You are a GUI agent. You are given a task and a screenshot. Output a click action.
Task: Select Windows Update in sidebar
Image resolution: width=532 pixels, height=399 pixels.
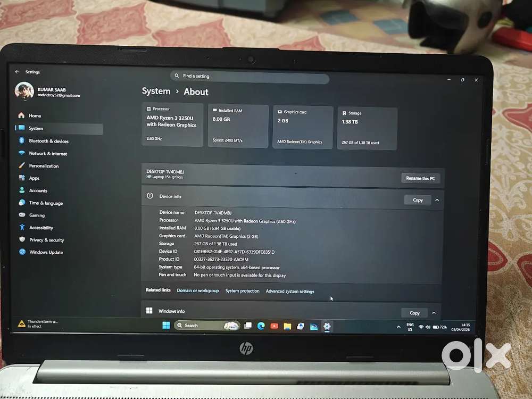coord(46,252)
